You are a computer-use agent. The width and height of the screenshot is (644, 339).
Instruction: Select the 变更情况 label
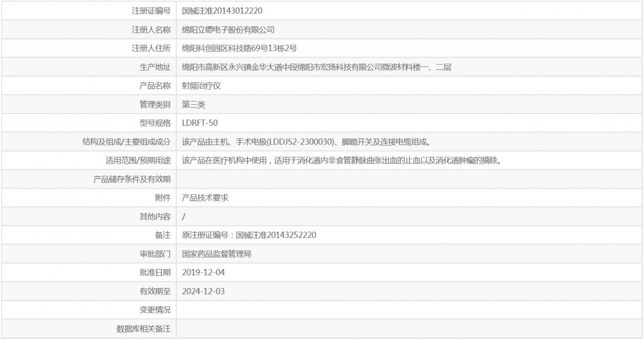(x=155, y=309)
